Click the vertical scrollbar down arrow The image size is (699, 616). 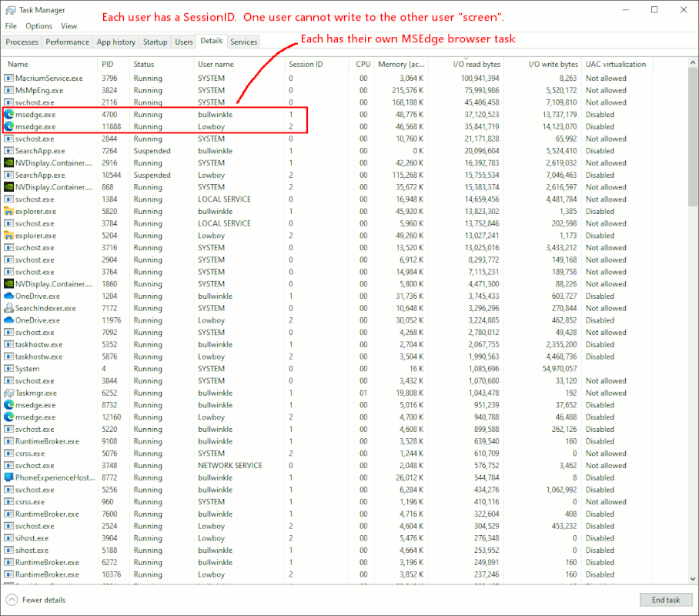(x=693, y=578)
